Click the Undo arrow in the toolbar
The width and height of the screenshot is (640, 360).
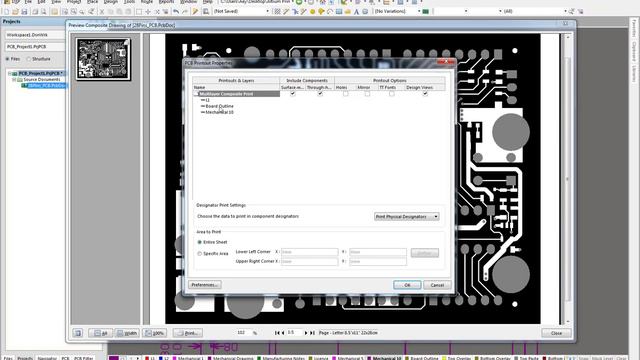pos(176,12)
